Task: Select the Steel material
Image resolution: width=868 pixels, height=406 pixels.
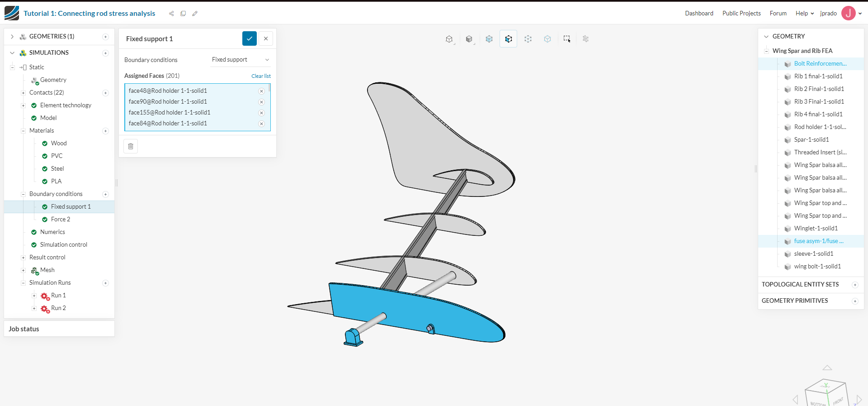Action: click(57, 169)
